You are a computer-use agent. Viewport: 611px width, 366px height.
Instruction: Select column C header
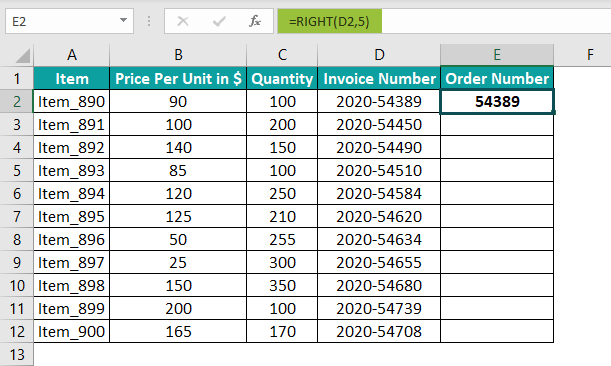[282, 55]
